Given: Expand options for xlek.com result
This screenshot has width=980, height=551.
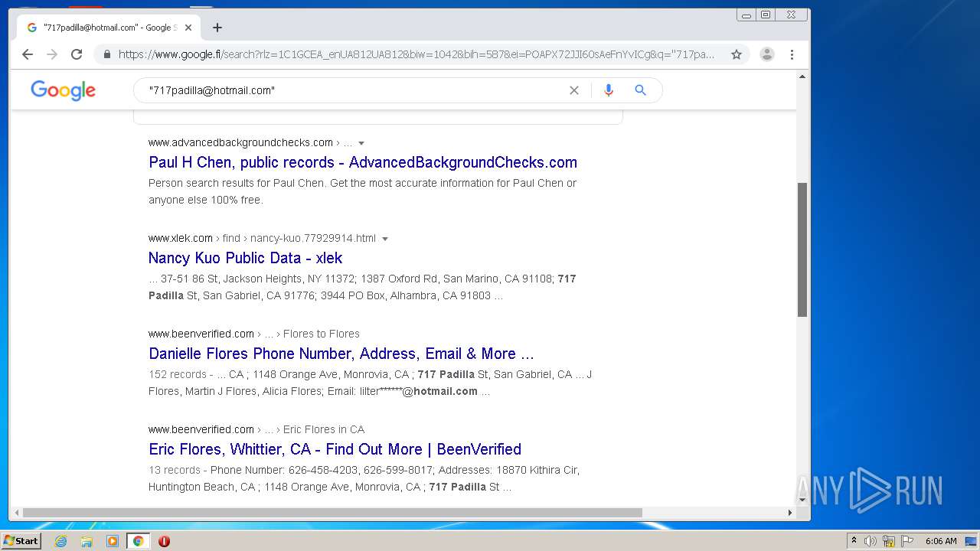Looking at the screenshot, I should pyautogui.click(x=385, y=239).
